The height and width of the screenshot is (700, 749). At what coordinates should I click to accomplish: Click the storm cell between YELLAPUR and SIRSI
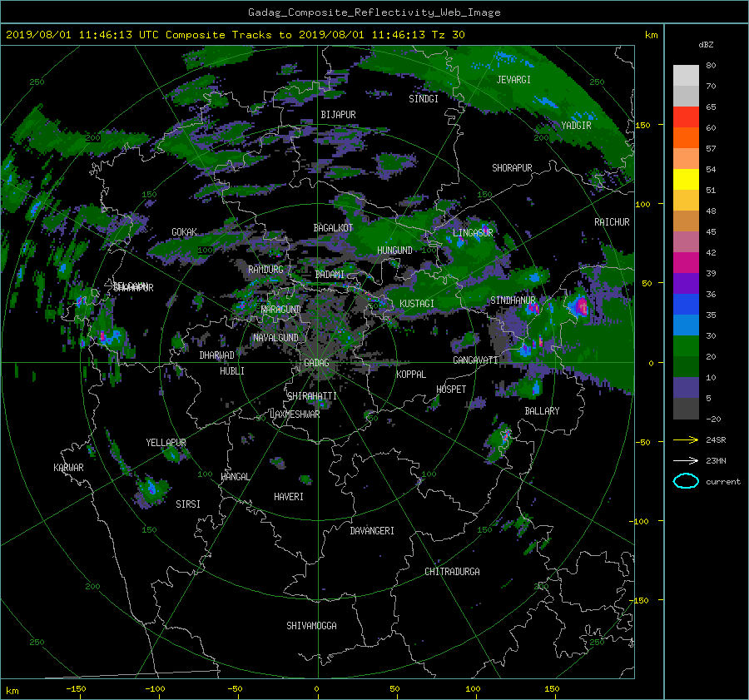[x=151, y=489]
